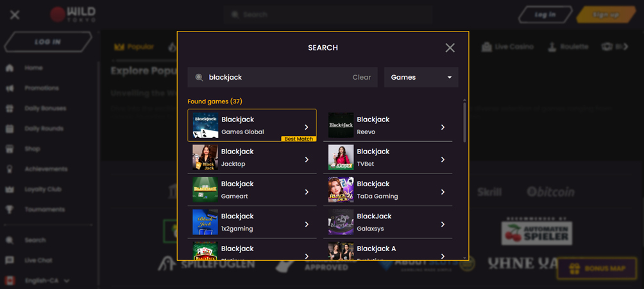Screen dimensions: 644x289
Task: Expand chevron for TaDa Gaming Blackjack
Action: (x=443, y=192)
